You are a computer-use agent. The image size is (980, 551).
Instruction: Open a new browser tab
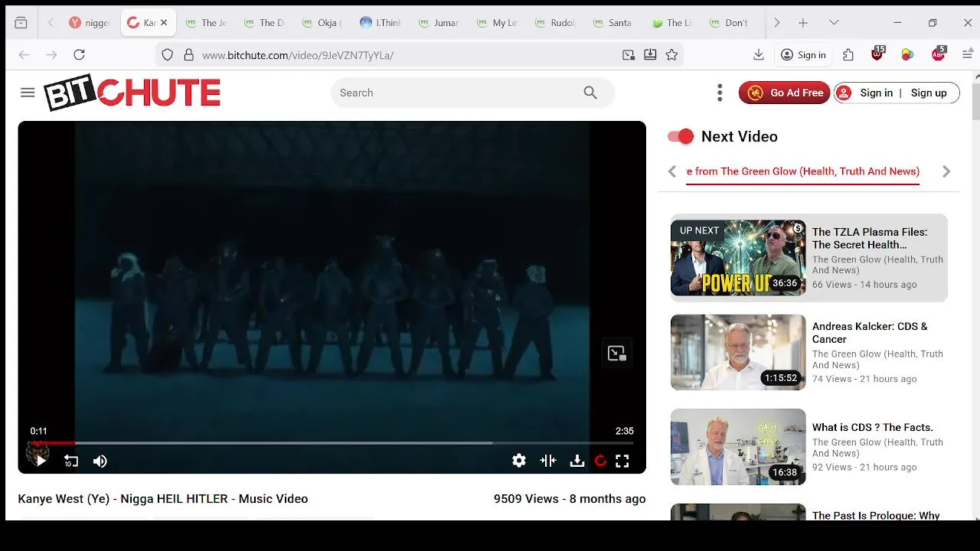click(x=803, y=23)
